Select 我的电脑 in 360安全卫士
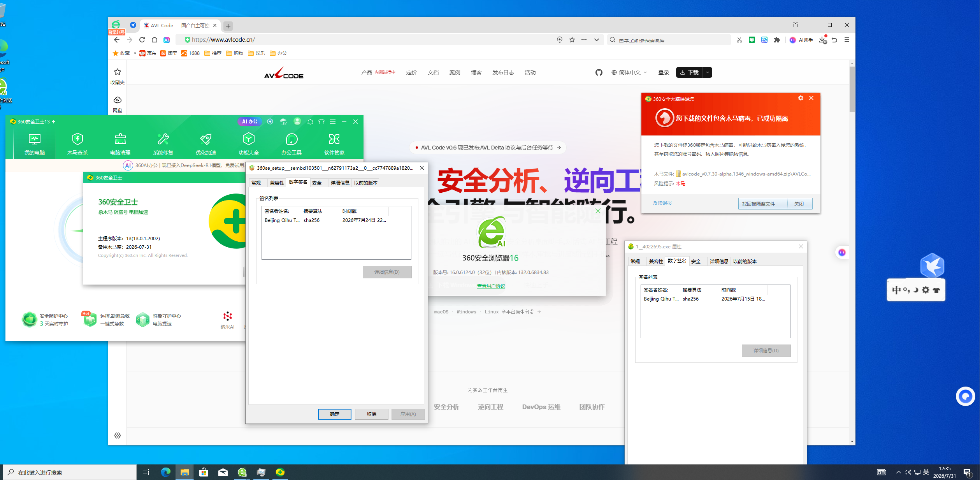980x480 pixels. click(x=35, y=144)
